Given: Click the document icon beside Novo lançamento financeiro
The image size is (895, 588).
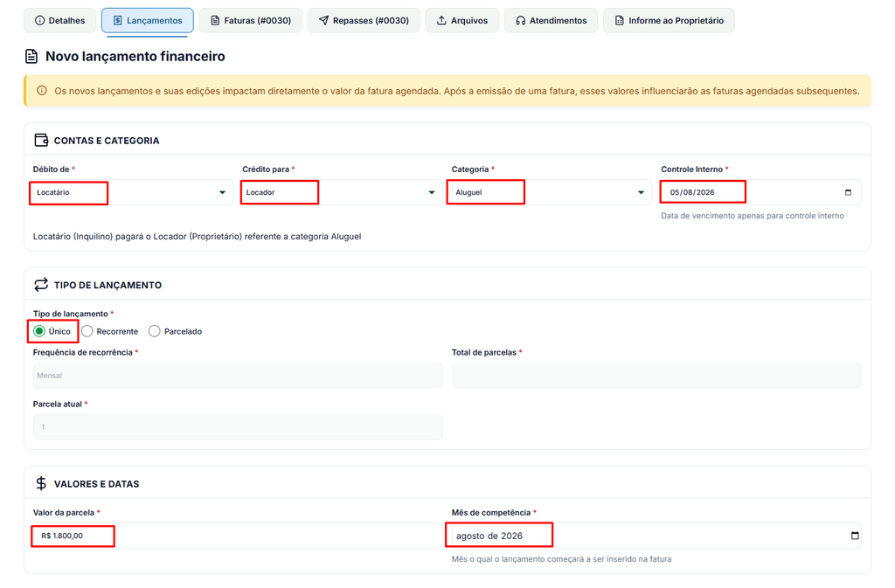Looking at the screenshot, I should pos(31,57).
